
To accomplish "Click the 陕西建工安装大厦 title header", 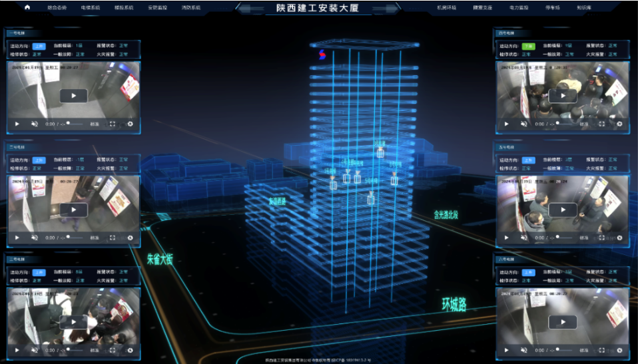I will click(x=318, y=8).
